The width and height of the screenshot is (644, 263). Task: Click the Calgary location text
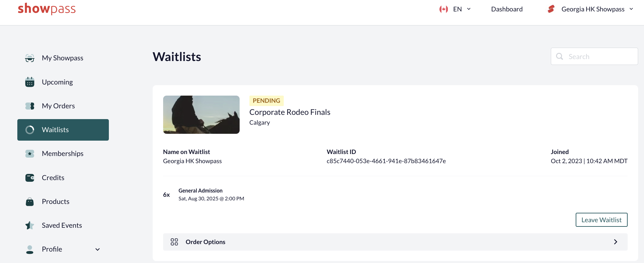[260, 123]
